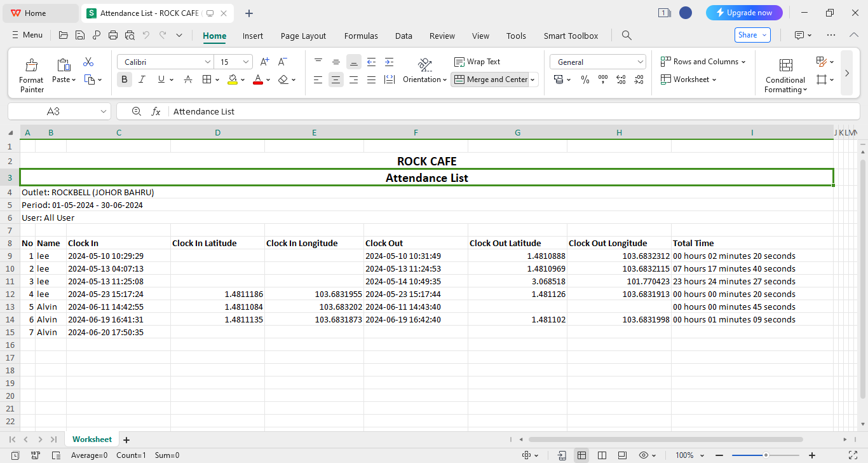
Task: Decrease decimal places
Action: point(639,79)
